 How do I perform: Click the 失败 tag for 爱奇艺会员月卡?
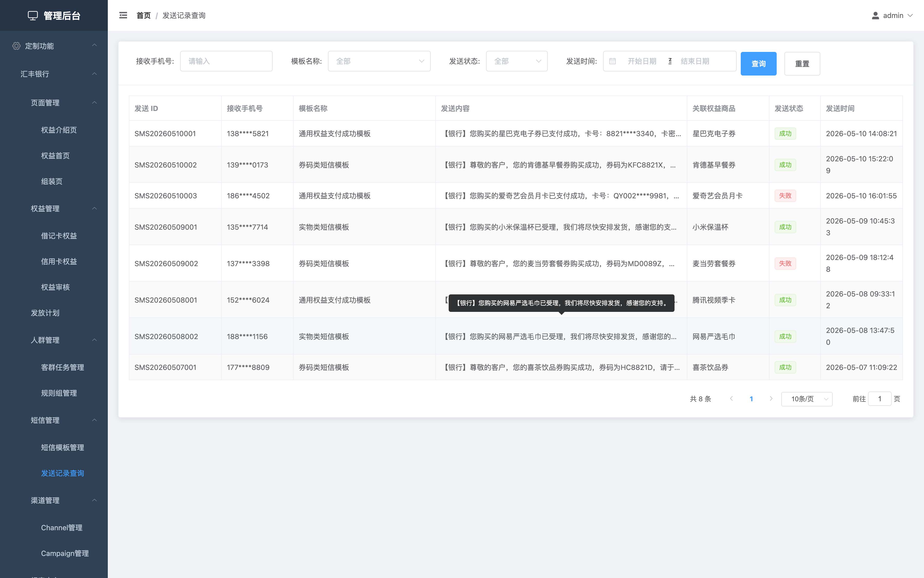(x=785, y=196)
